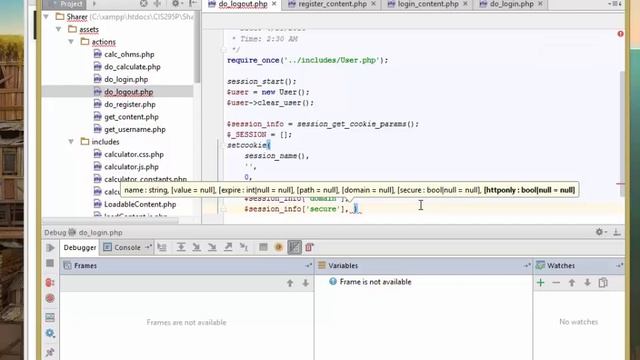This screenshot has height=360, width=640.
Task: Stop the debug session
Action: [50, 263]
